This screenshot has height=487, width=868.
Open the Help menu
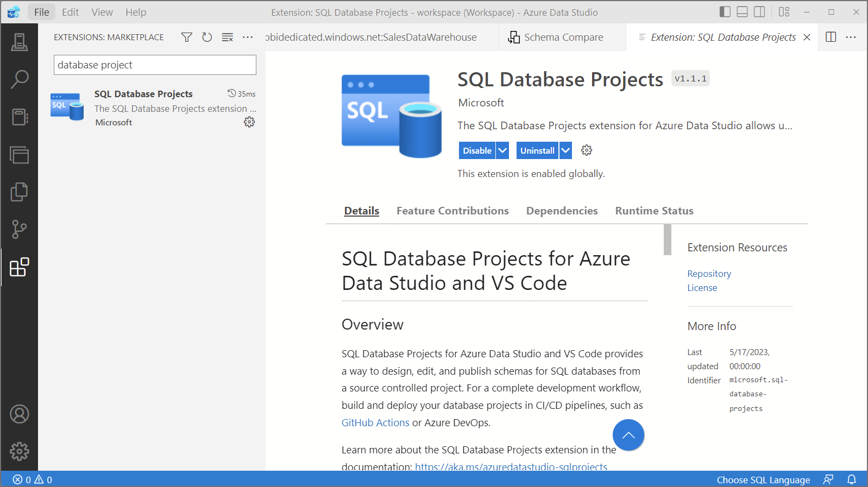(136, 12)
